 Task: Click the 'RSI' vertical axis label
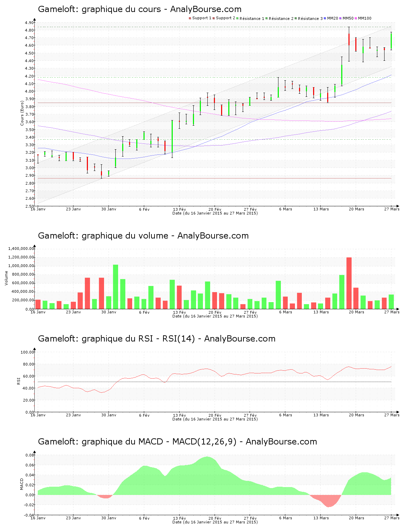coord(18,381)
